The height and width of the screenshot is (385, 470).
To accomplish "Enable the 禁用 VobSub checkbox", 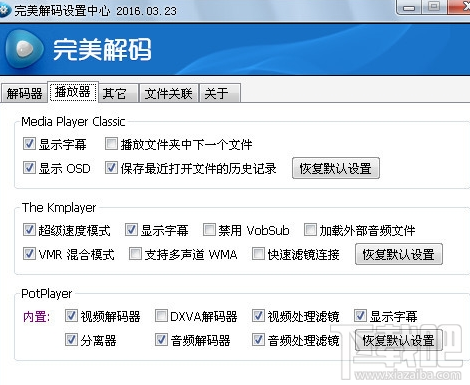I will pos(209,230).
